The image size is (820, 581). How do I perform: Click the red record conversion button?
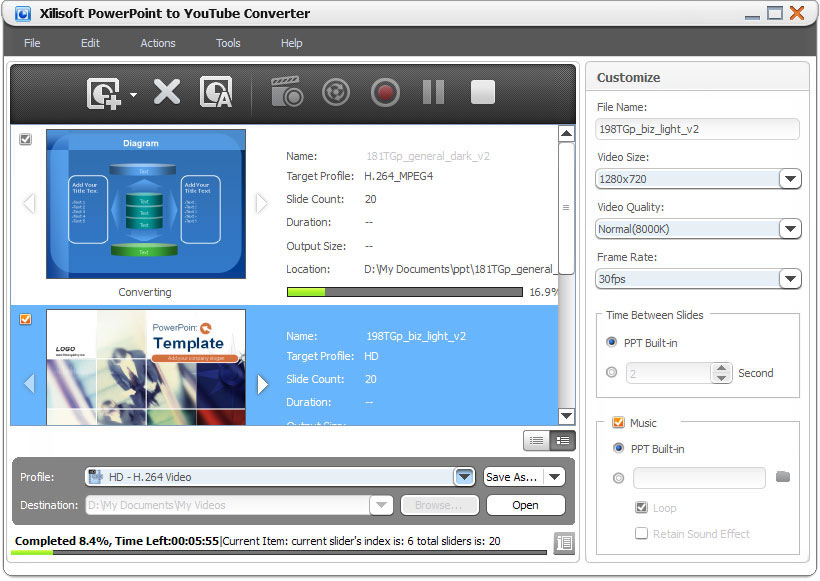pyautogui.click(x=385, y=93)
